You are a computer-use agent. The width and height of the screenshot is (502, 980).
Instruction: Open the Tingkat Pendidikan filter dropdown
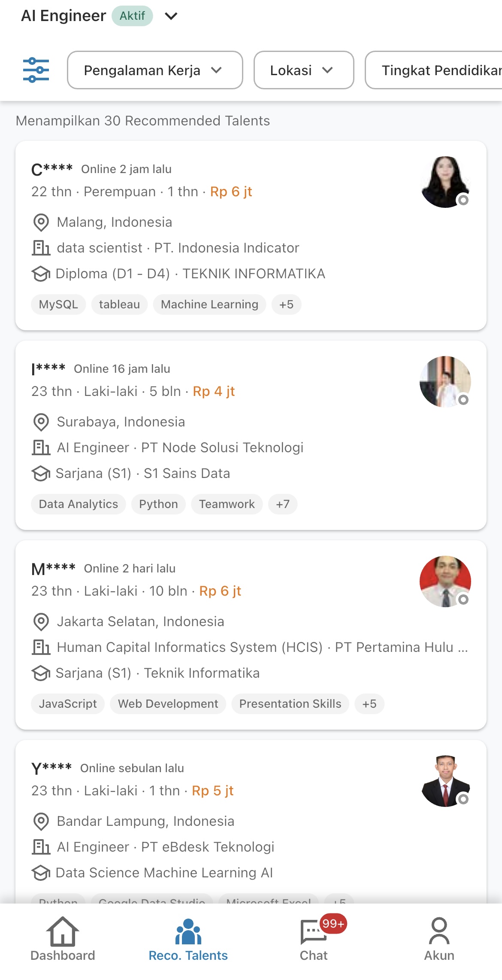(442, 70)
